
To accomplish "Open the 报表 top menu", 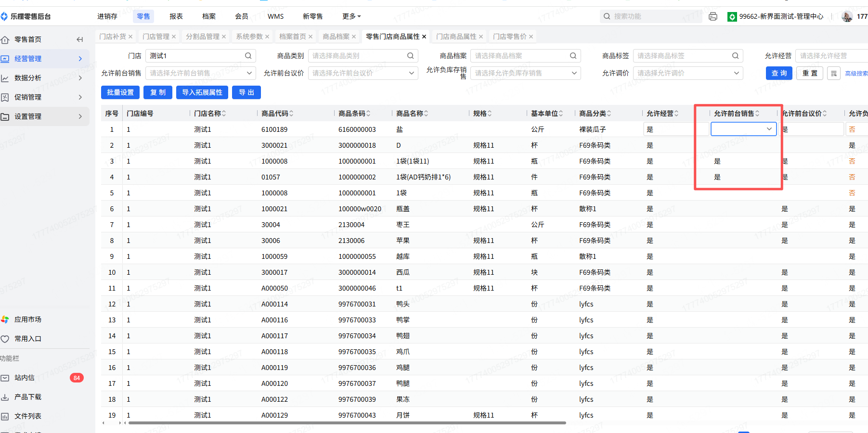I will [x=176, y=16].
